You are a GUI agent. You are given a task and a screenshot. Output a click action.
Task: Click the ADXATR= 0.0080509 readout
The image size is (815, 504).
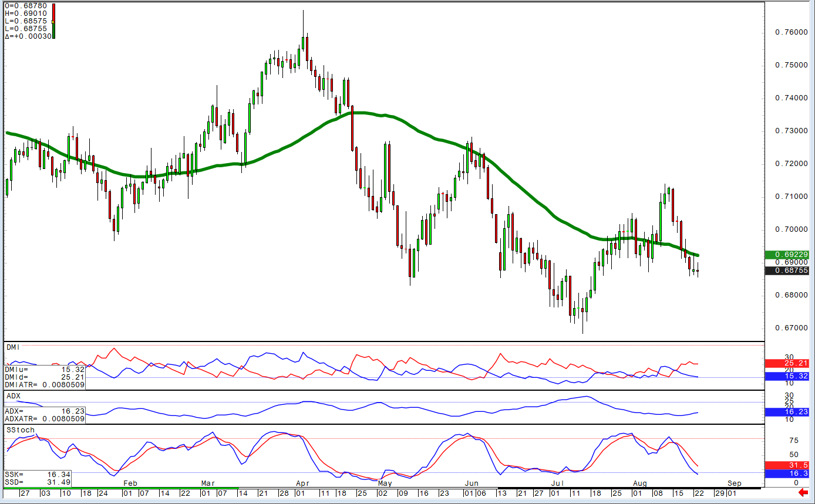coord(45,419)
